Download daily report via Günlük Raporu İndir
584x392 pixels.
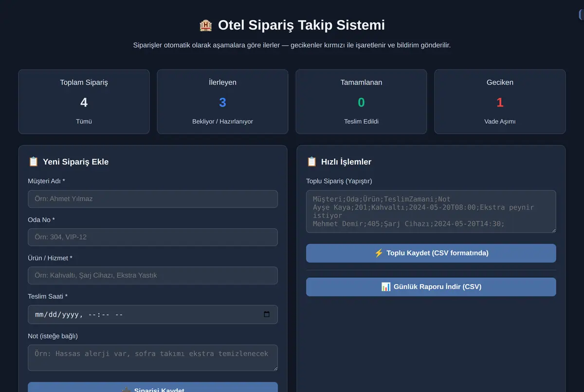pyautogui.click(x=431, y=287)
